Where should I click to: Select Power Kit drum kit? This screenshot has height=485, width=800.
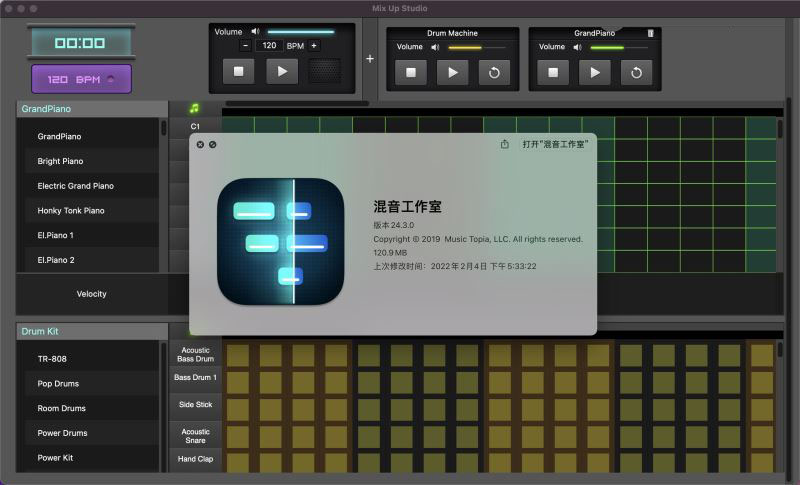(92, 458)
